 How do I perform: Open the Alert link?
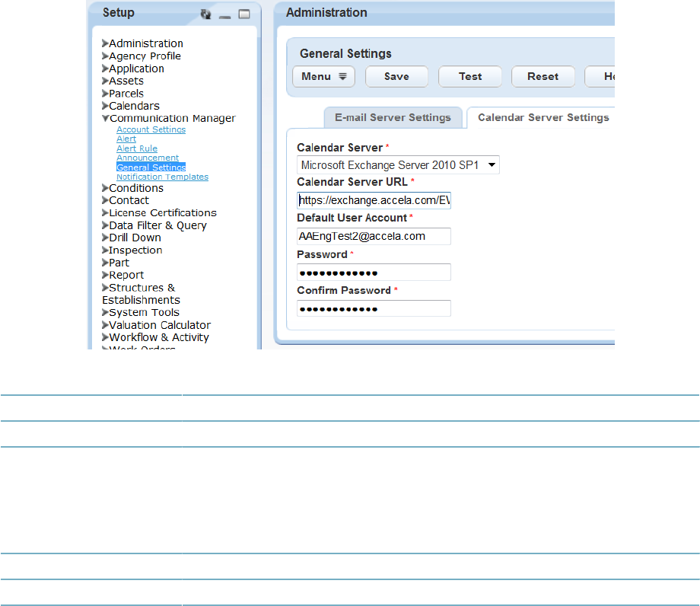(126, 139)
